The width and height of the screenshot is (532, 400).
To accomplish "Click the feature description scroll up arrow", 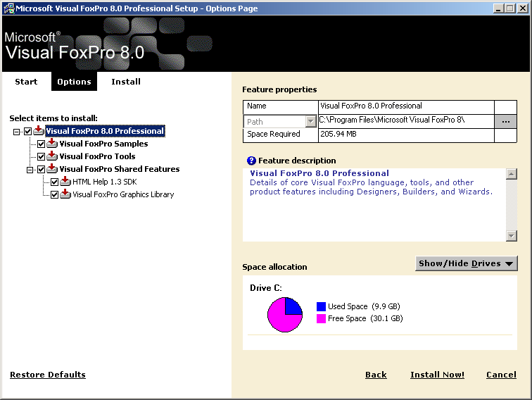I will tap(512, 174).
